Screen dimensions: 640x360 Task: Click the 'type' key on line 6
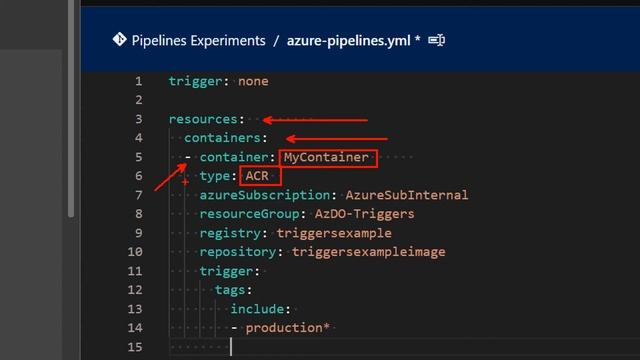tap(215, 176)
